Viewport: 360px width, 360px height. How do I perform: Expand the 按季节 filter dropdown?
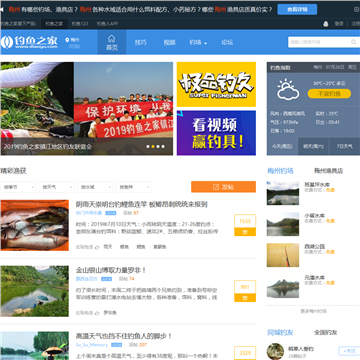point(18,187)
